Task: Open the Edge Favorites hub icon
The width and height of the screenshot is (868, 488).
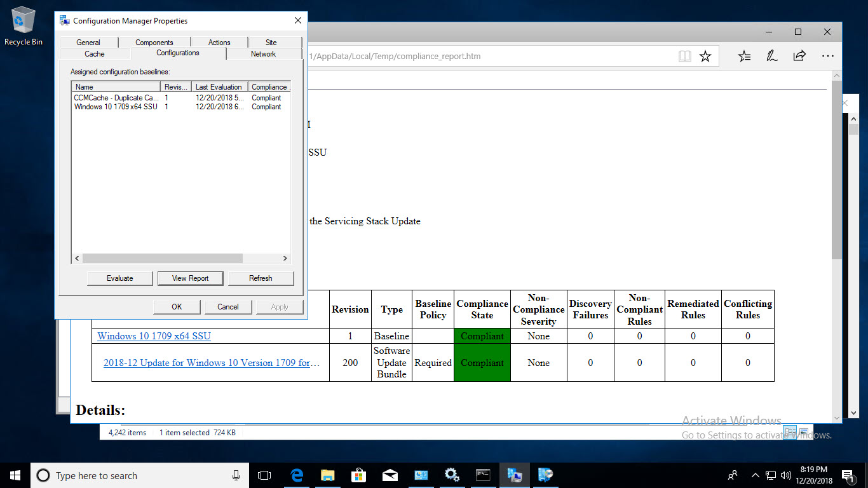Action: 744,56
